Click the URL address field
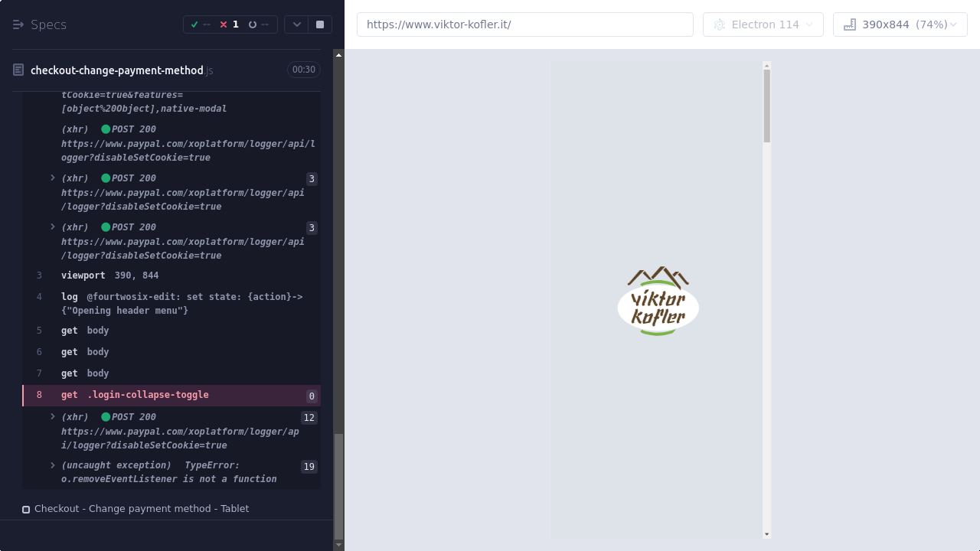This screenshot has width=980, height=551. [524, 24]
